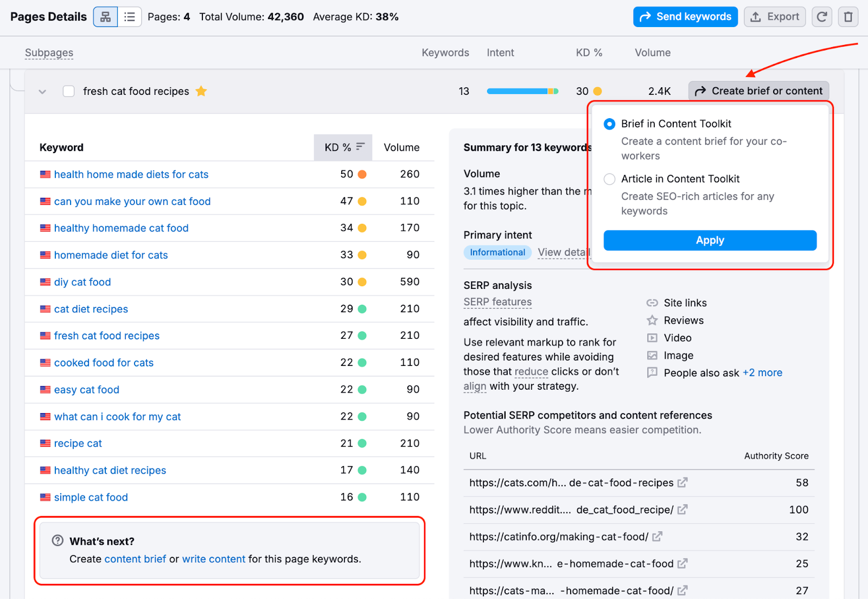Switch to the list view icon
The width and height of the screenshot is (868, 599).
coord(130,17)
